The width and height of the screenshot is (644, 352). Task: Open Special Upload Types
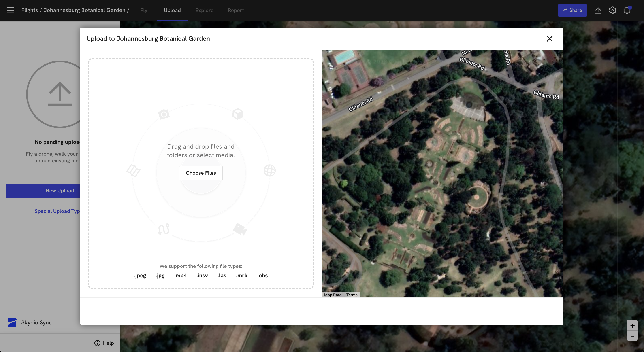click(57, 211)
